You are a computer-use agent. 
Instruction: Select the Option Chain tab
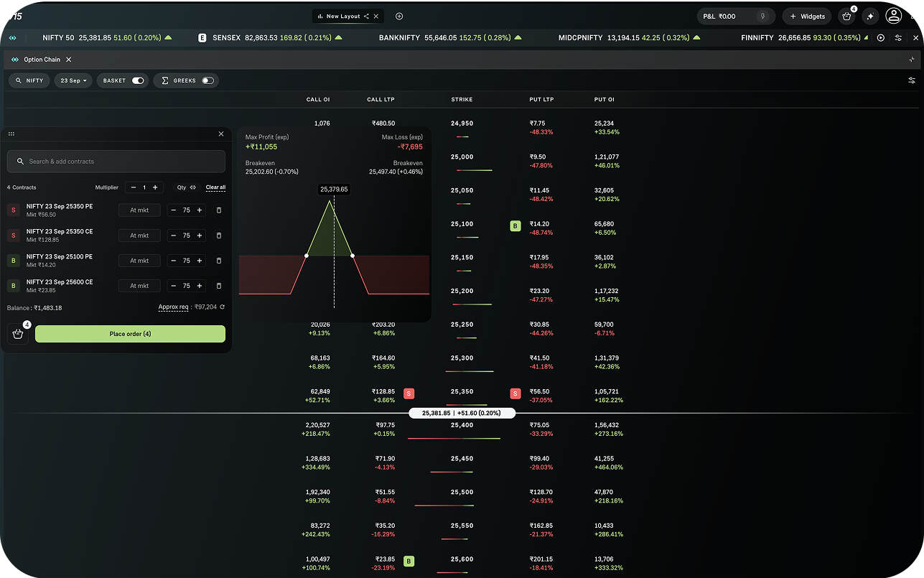[x=42, y=60]
